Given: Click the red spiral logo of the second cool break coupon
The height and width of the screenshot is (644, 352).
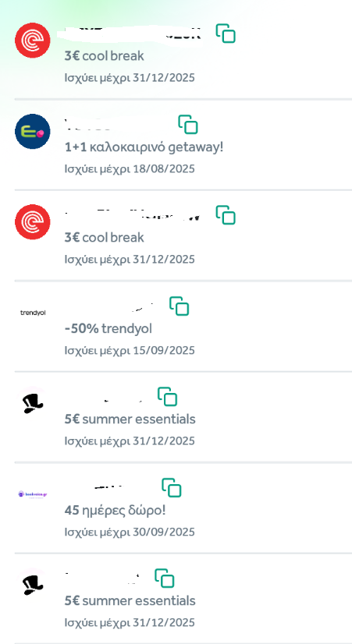Looking at the screenshot, I should click(x=33, y=221).
